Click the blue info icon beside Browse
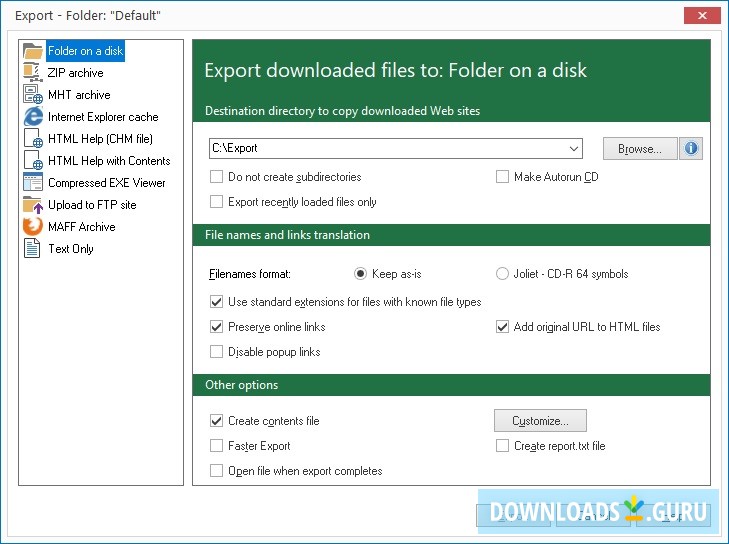 [691, 148]
